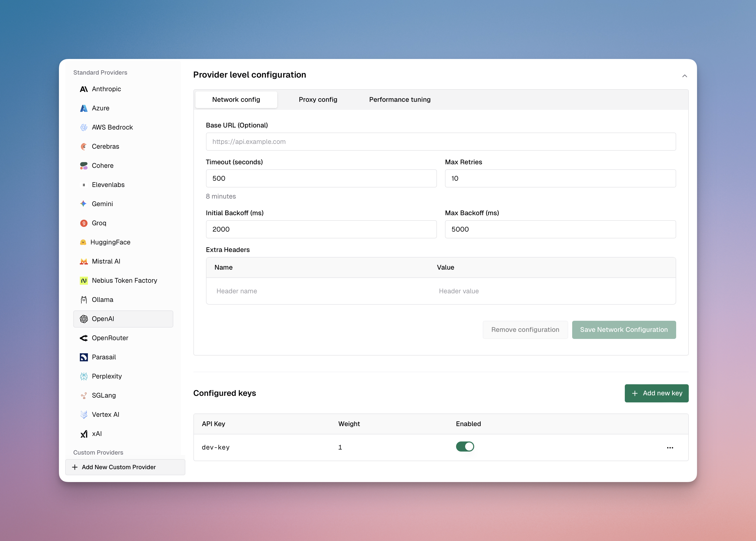Click the AWS Bedrock logo icon
Screen dimensions: 756x541
84,127
